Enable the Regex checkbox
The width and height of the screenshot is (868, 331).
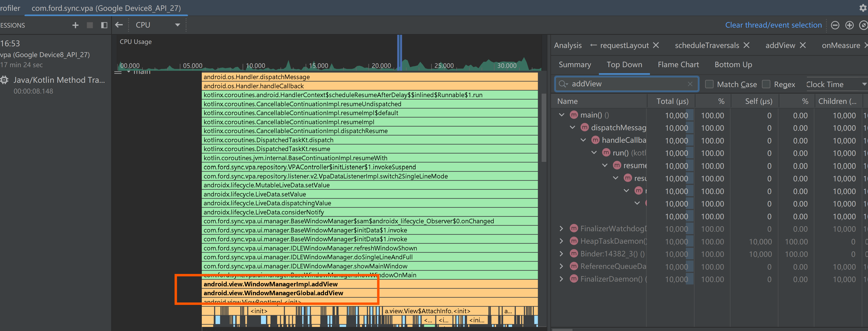[766, 84]
